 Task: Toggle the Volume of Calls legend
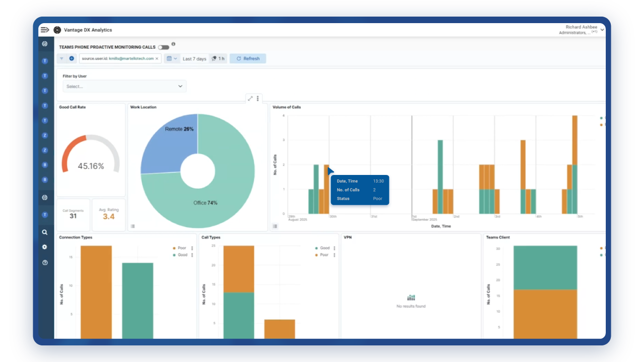275,226
